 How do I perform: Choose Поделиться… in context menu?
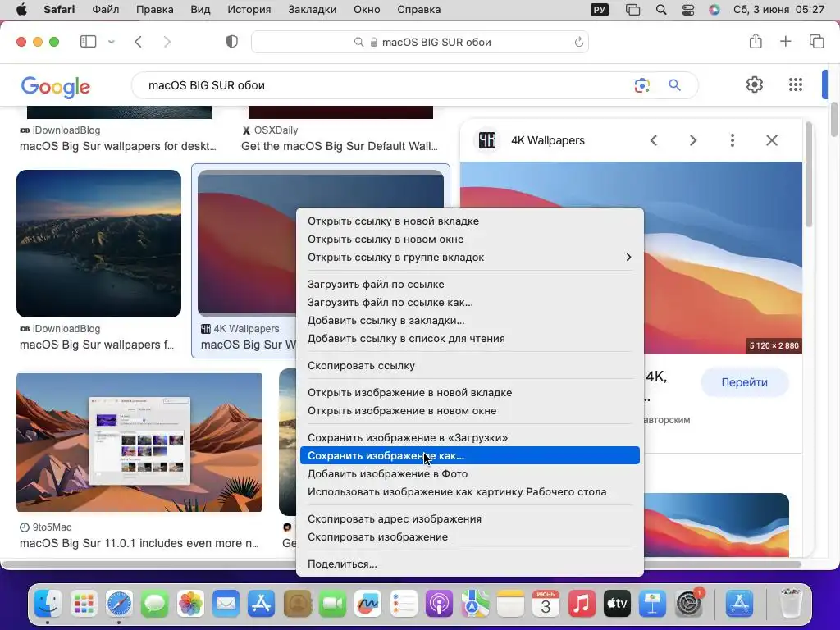pos(469,564)
